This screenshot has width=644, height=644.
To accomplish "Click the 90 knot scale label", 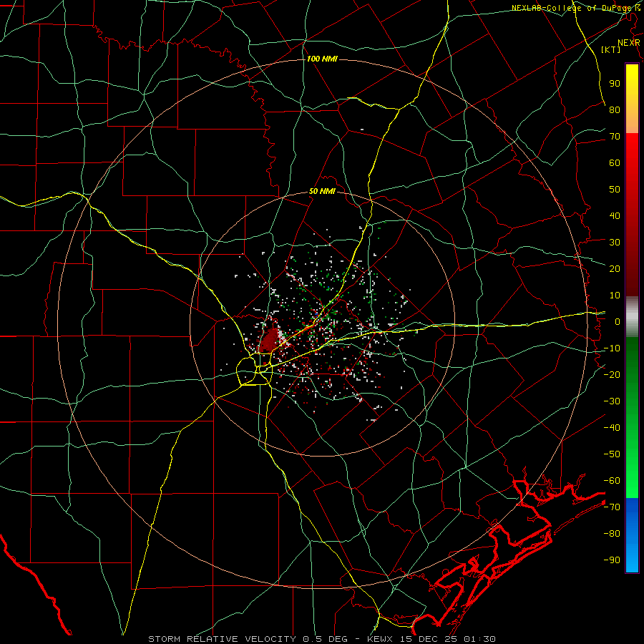I will 615,84.
